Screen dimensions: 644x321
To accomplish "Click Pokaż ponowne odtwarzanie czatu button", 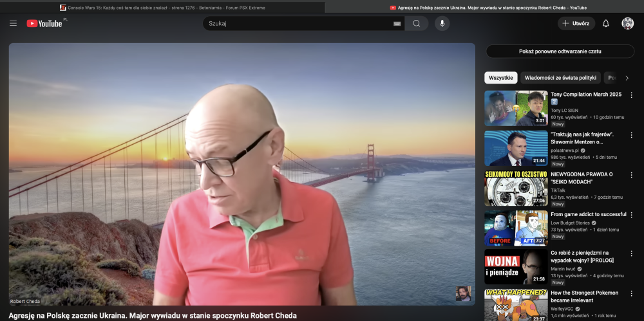I will click(x=560, y=51).
